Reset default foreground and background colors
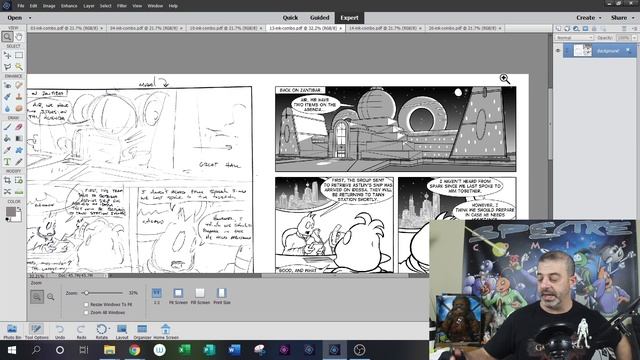 click(x=7, y=220)
